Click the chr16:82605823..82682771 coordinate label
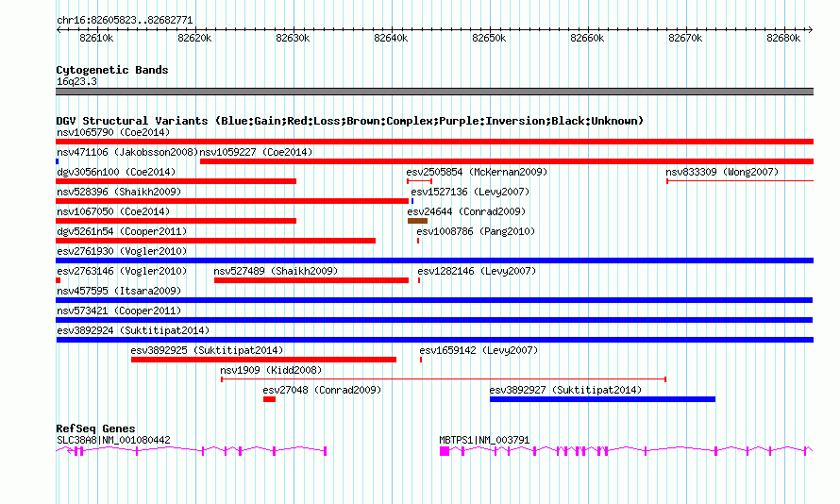The height and width of the screenshot is (504, 840). 125,20
